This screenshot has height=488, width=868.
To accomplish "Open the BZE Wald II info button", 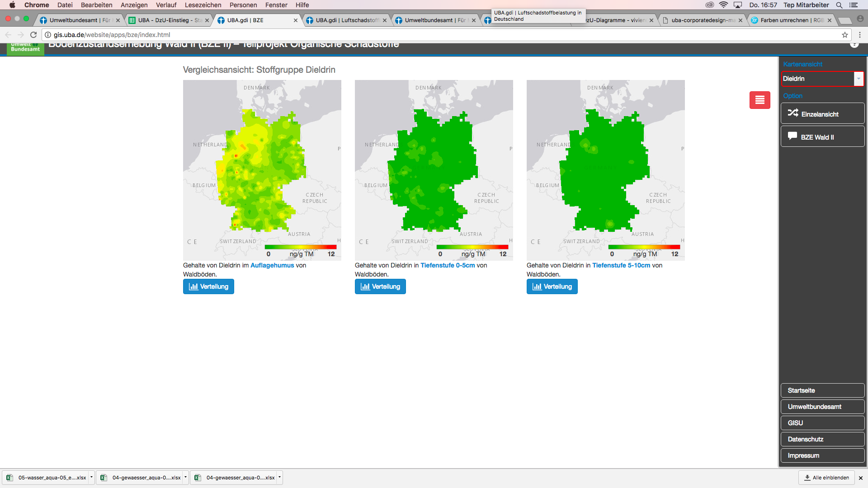I will [x=822, y=136].
